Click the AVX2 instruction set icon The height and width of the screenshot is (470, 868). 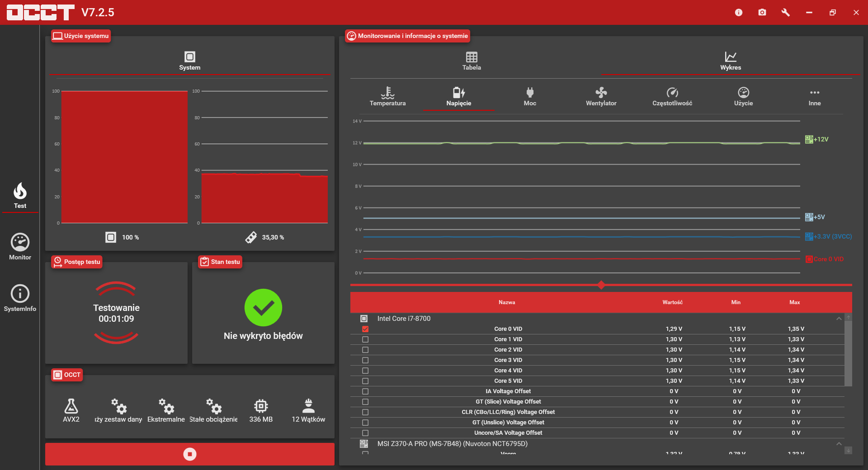click(x=71, y=406)
